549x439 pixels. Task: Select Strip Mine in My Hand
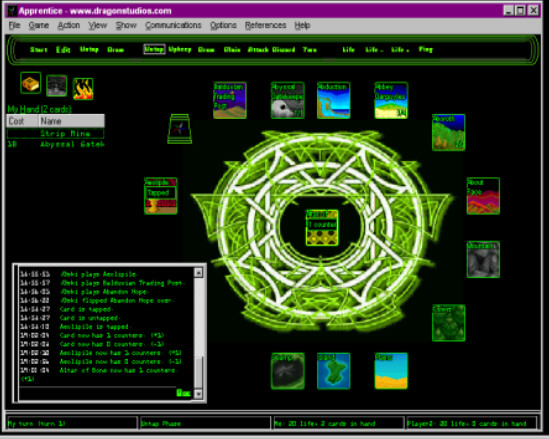(x=55, y=133)
